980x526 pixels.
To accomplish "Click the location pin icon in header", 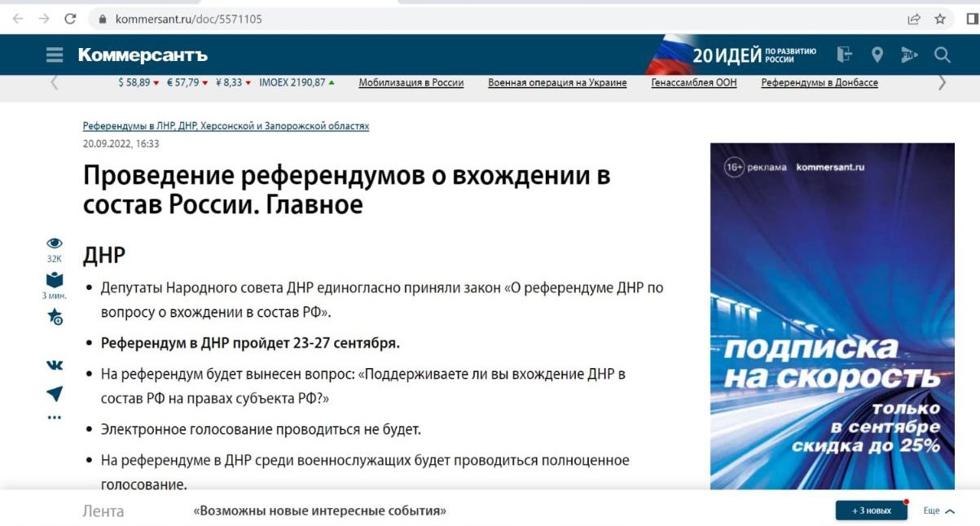I will point(877,55).
